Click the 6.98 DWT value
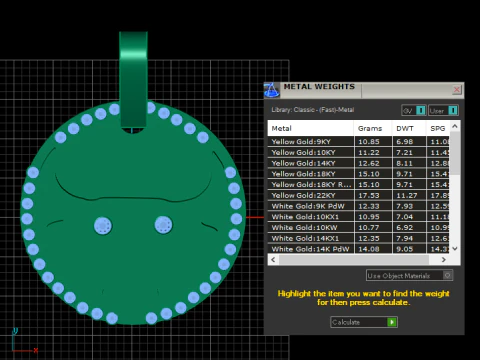 404,142
